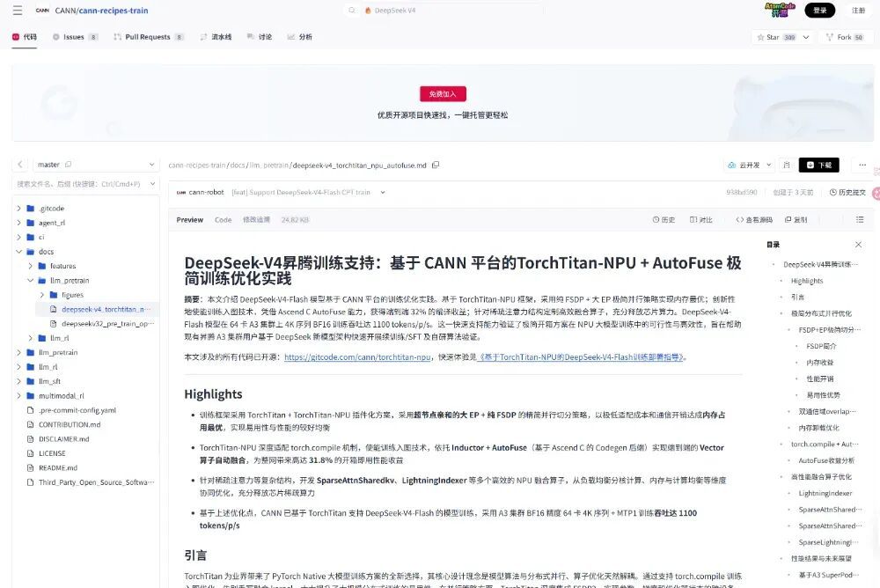This screenshot has height=588, width=880.
Task: Collapse file tree with back arrow
Action: pyautogui.click(x=20, y=165)
